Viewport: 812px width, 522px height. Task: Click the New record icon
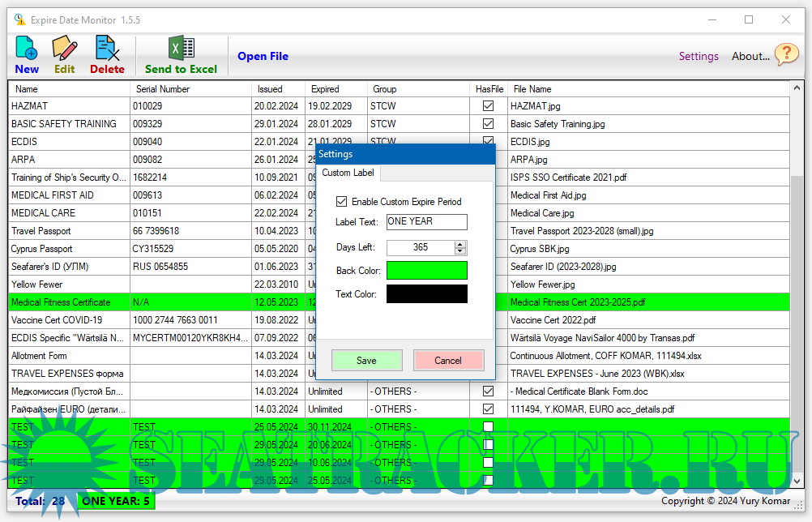click(26, 49)
